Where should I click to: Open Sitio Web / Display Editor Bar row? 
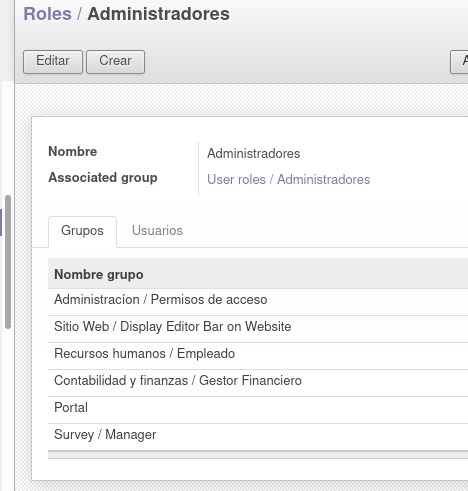(x=258, y=327)
